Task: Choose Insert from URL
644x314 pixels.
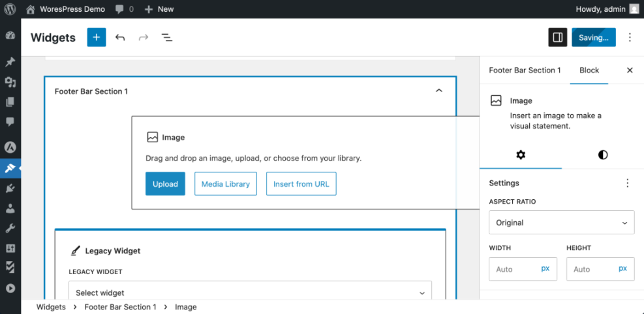Action: tap(301, 183)
